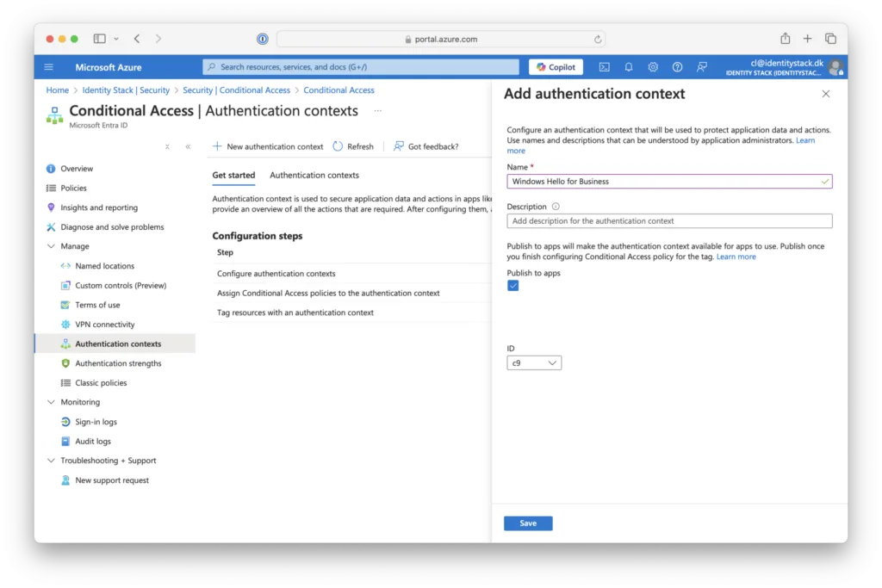
Task: Collapse the left navigation with the double chevron
Action: point(188,146)
